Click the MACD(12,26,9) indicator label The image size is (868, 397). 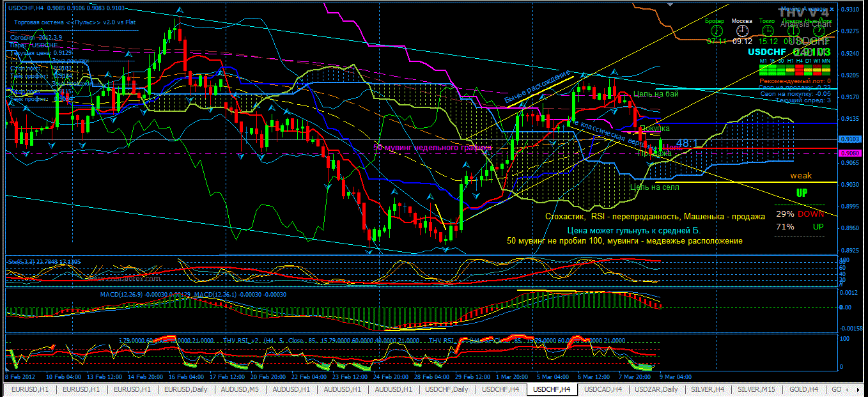pyautogui.click(x=120, y=294)
